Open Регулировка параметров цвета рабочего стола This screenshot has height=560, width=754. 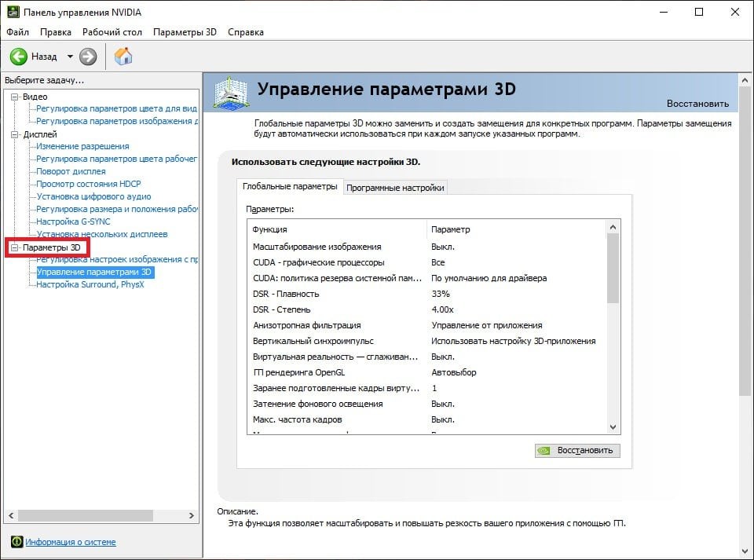(116, 159)
